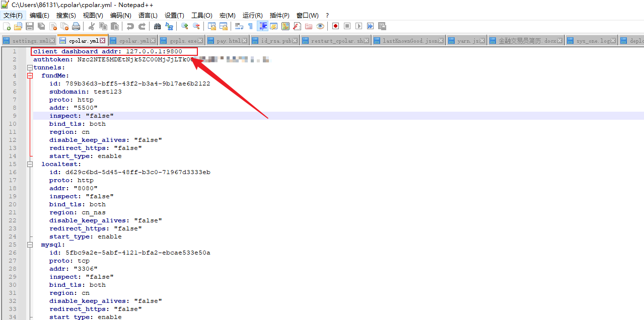Screen dimensions: 644x320
Task: Close the pay.html tab
Action: [x=245, y=41]
